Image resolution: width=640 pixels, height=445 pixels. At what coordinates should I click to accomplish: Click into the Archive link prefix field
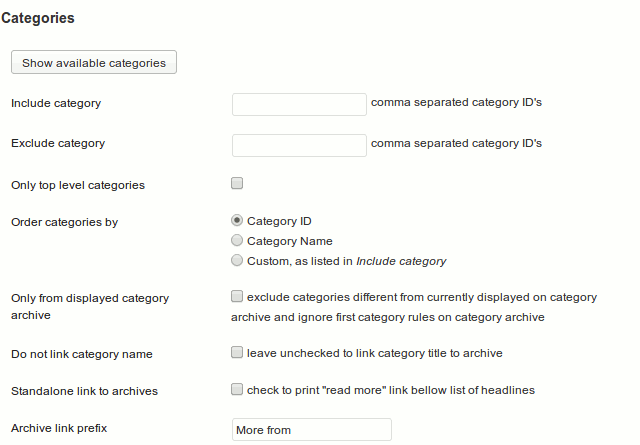point(312,429)
